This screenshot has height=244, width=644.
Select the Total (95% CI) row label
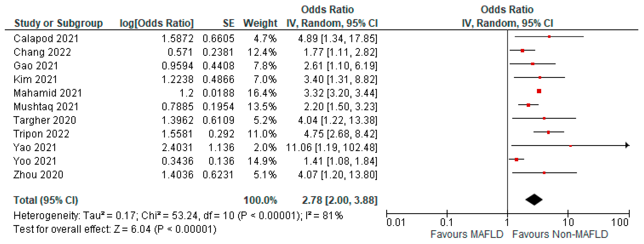pyautogui.click(x=46, y=200)
